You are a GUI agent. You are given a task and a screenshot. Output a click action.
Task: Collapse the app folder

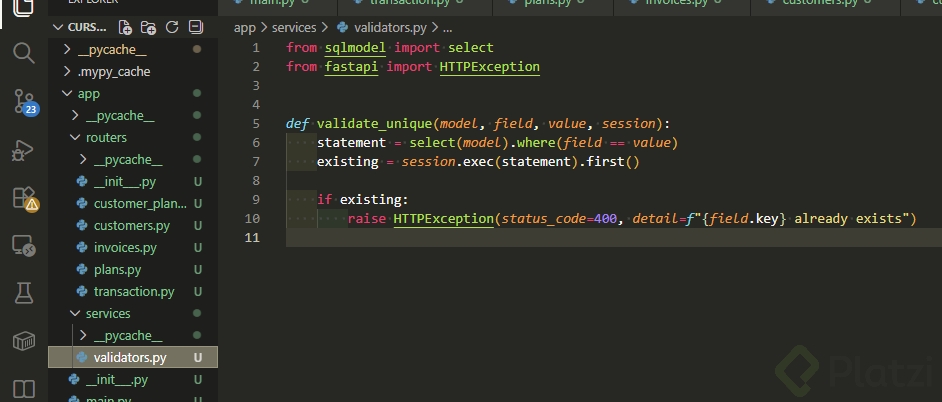[x=89, y=94]
